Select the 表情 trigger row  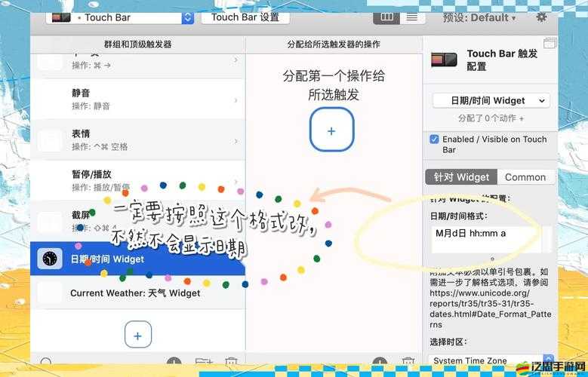point(137,139)
